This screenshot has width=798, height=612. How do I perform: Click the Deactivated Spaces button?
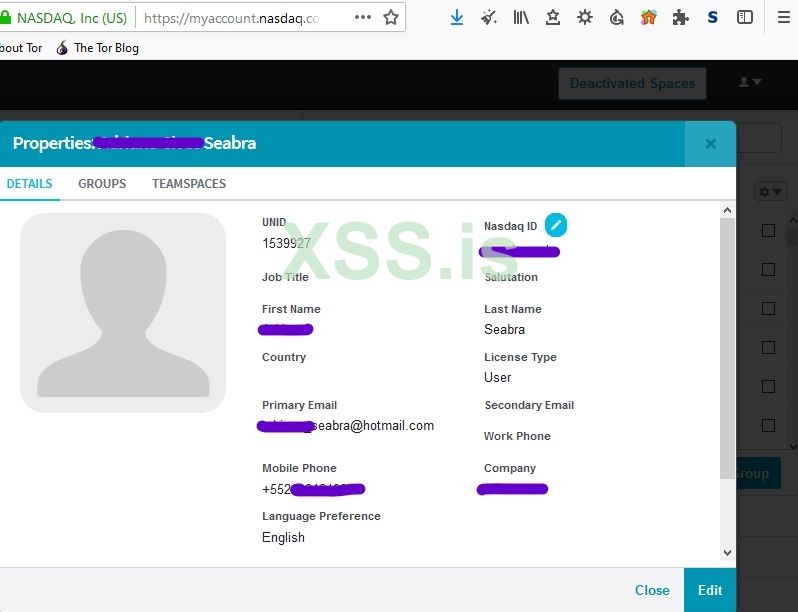click(x=632, y=83)
